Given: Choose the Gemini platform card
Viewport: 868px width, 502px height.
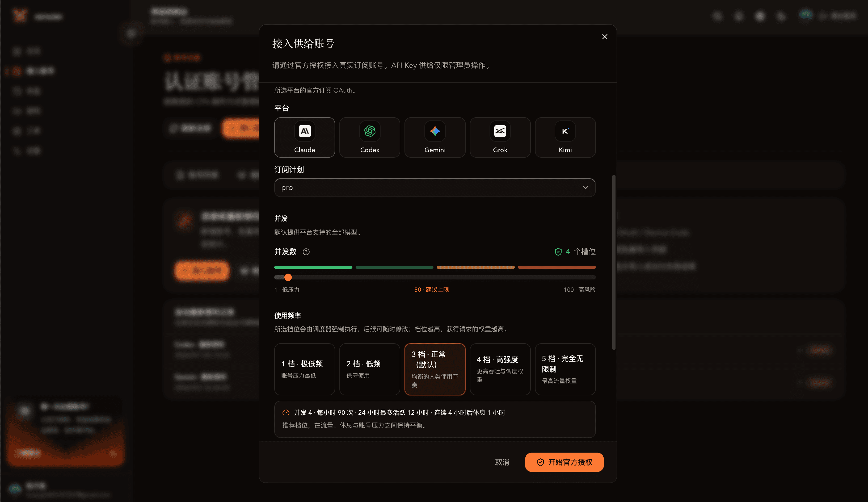Looking at the screenshot, I should pyautogui.click(x=435, y=137).
